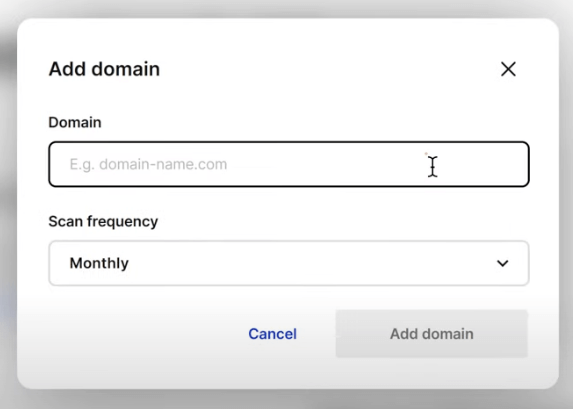
Task: Submit using the disabled Add domain button
Action: [x=432, y=333]
